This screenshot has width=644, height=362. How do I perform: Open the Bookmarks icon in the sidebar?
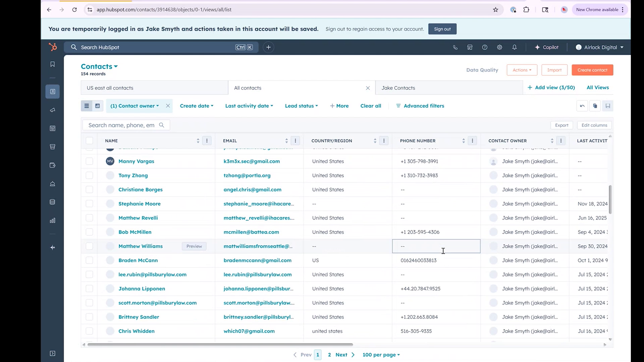tap(52, 64)
